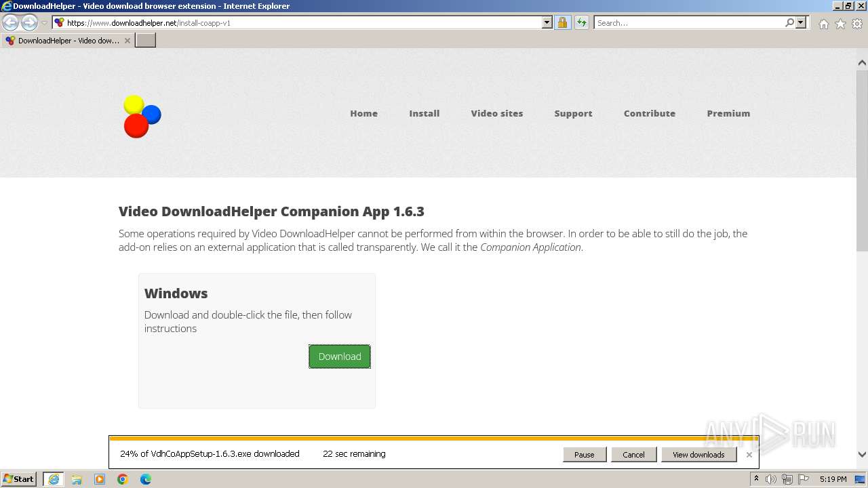Show hidden tray icons arrow
The height and width of the screenshot is (488, 868).
click(756, 479)
